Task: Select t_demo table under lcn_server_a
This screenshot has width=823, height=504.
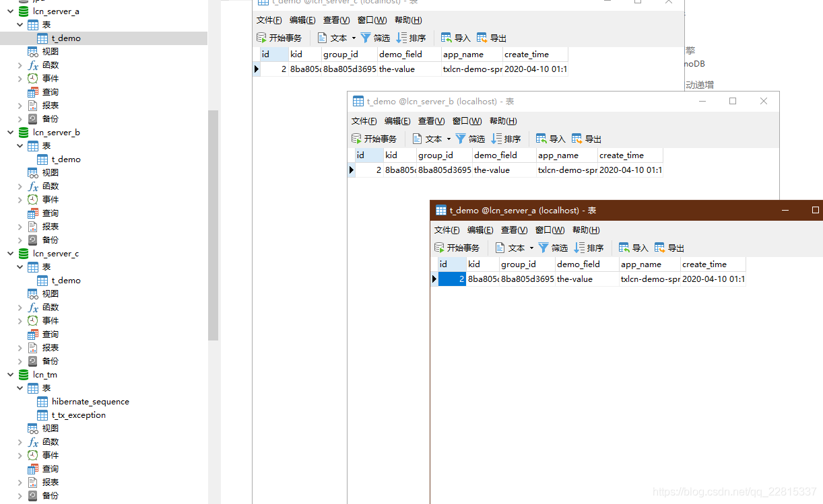Action: (x=66, y=38)
